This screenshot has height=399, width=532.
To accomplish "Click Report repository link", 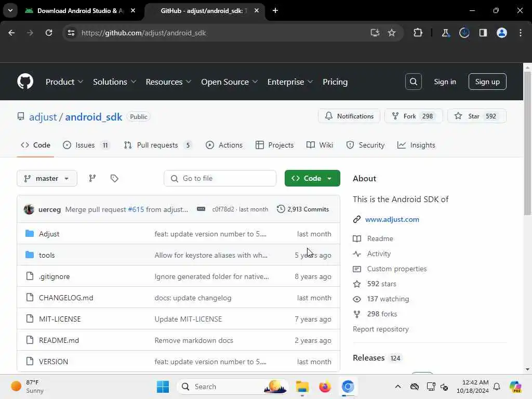I will pyautogui.click(x=381, y=329).
